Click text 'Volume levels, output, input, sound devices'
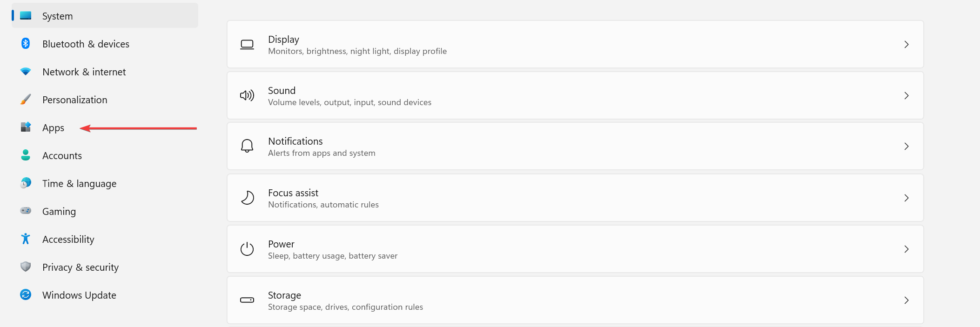Image resolution: width=980 pixels, height=327 pixels. [x=349, y=102]
